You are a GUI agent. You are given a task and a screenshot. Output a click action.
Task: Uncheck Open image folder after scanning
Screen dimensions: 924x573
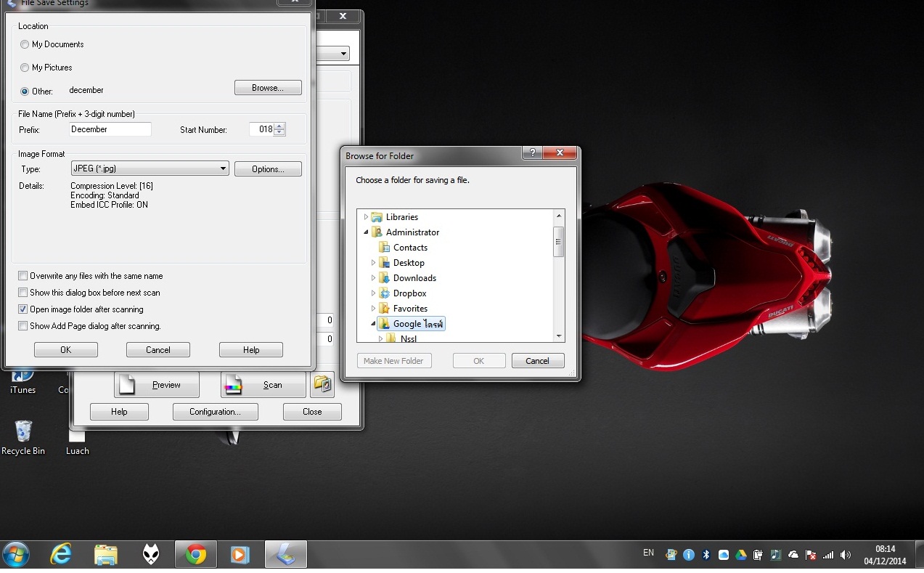(x=23, y=309)
